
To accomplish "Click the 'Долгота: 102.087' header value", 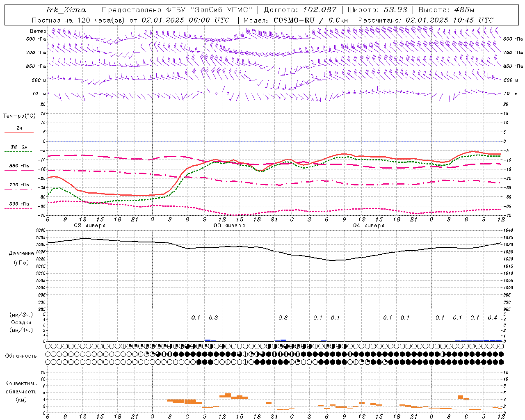I will point(300,10).
